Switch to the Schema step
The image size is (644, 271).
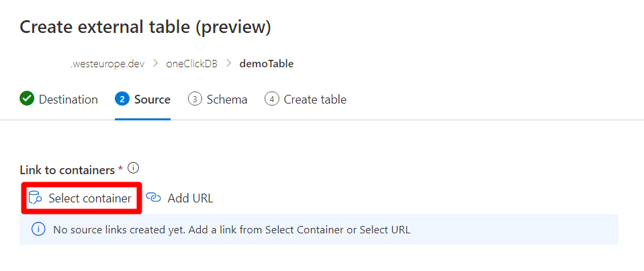[x=227, y=100]
